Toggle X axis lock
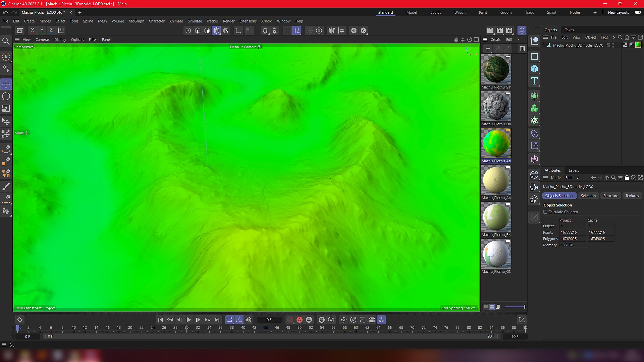 pyautogui.click(x=33, y=30)
